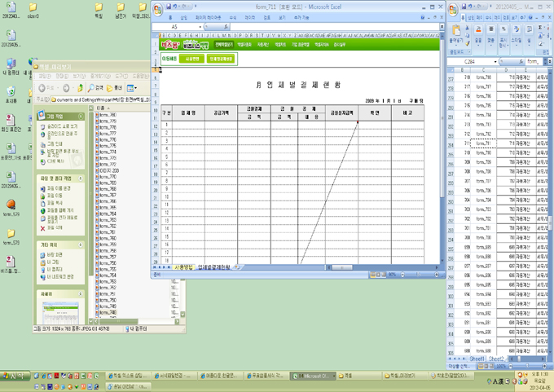The image size is (554, 392).
Task: Click the Excel help question mark icon
Action: pos(424,16)
